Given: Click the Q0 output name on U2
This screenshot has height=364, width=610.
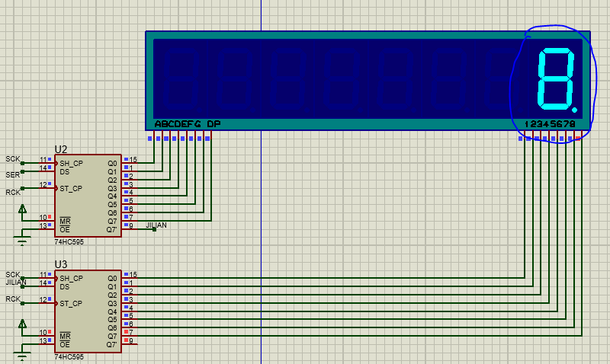Looking at the screenshot, I should (x=112, y=163).
